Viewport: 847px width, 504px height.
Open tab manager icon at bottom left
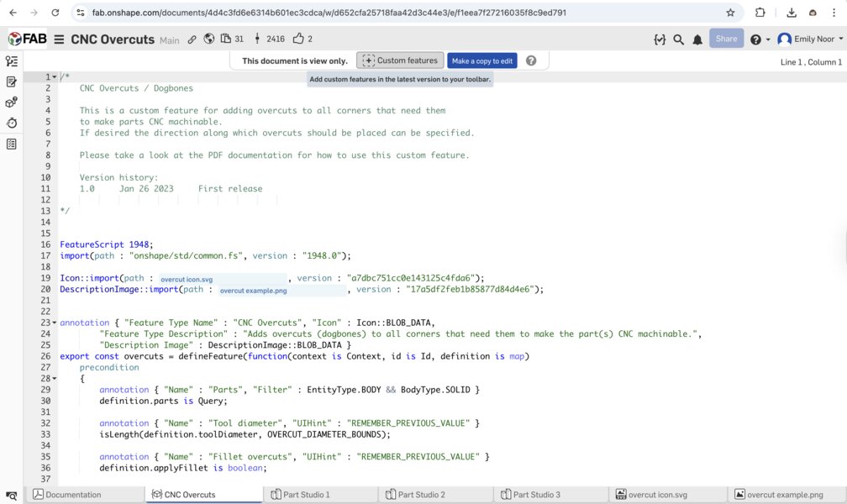(12, 496)
